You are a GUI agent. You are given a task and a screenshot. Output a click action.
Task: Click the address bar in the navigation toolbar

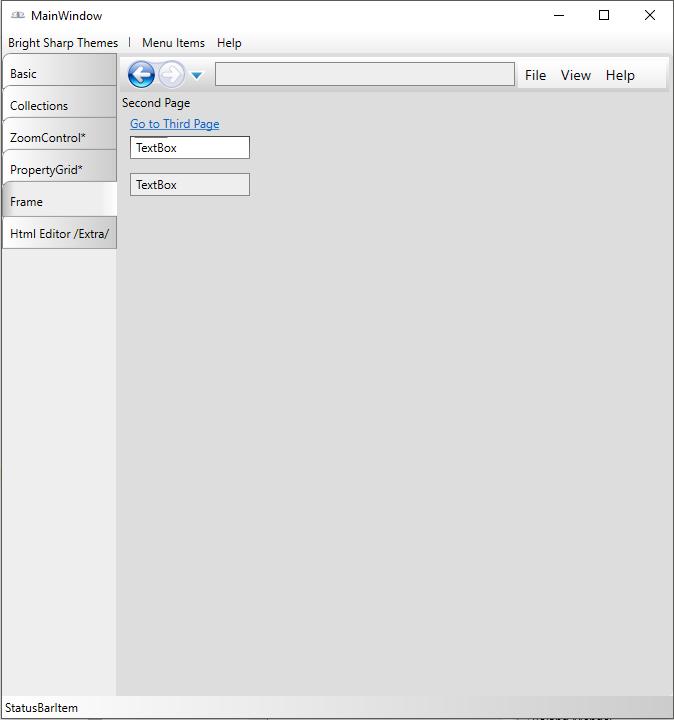pos(364,75)
